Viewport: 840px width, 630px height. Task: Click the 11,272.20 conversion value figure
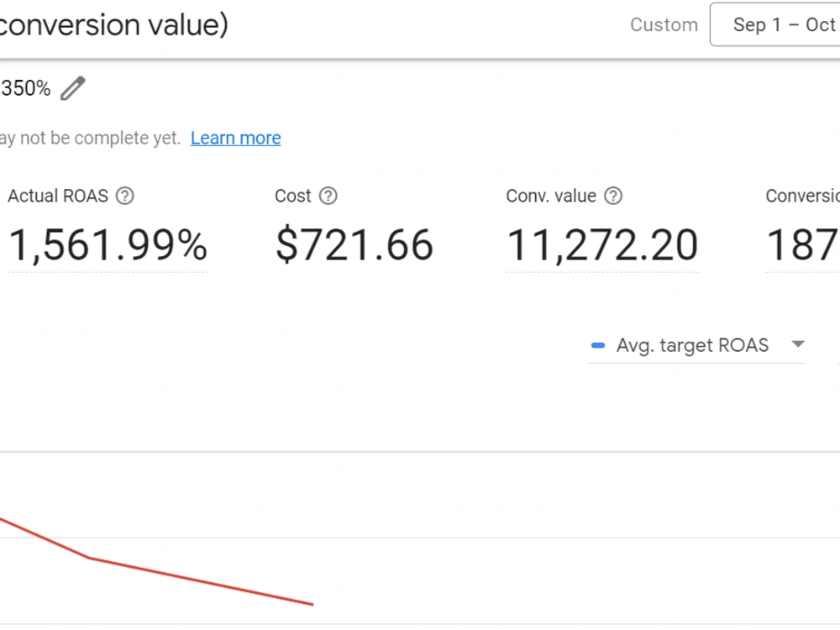tap(602, 245)
